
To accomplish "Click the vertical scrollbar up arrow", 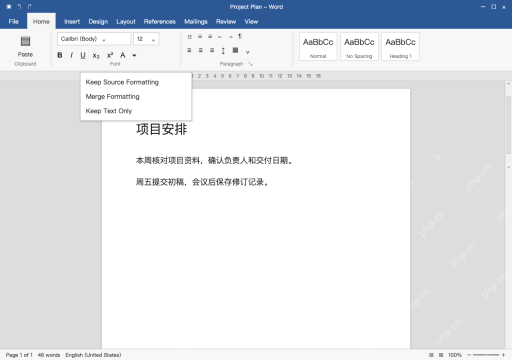I will [x=508, y=84].
